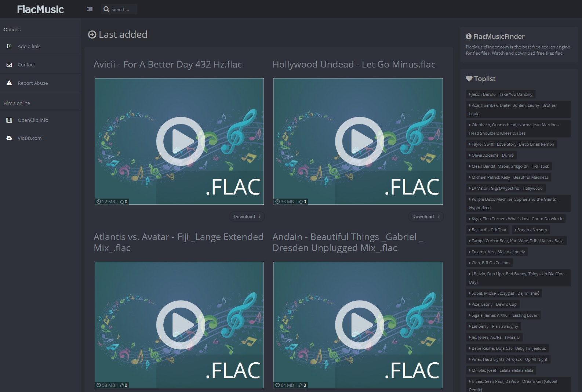Open Sobel, Michał Szczygieł - Daj mi znać

[x=504, y=293]
